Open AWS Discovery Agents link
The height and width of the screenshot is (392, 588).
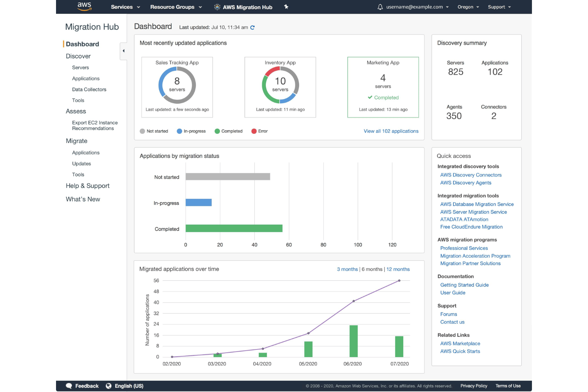[x=466, y=183]
